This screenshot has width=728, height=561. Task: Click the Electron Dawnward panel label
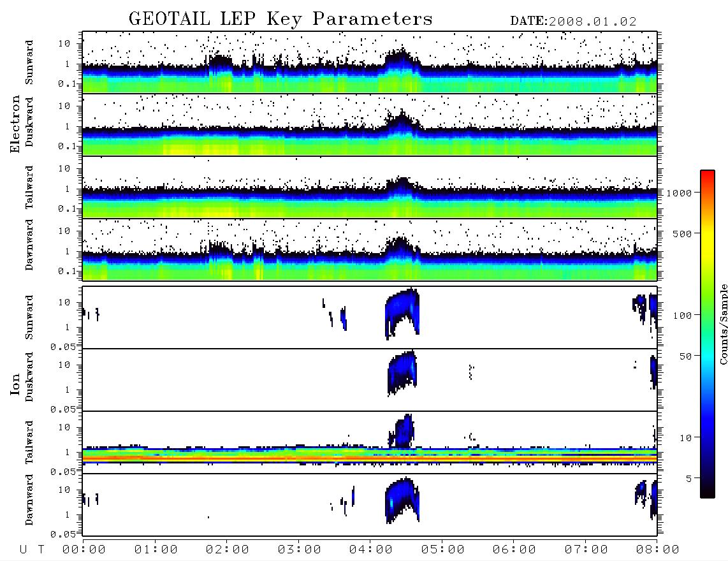(29, 245)
